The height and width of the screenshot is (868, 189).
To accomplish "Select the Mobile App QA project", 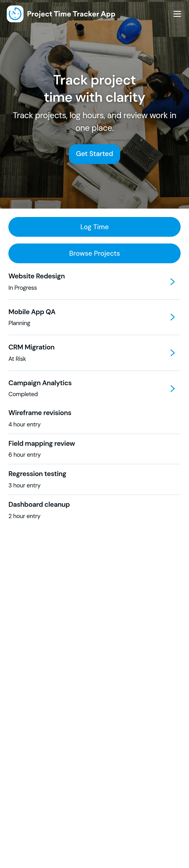I will (x=94, y=317).
